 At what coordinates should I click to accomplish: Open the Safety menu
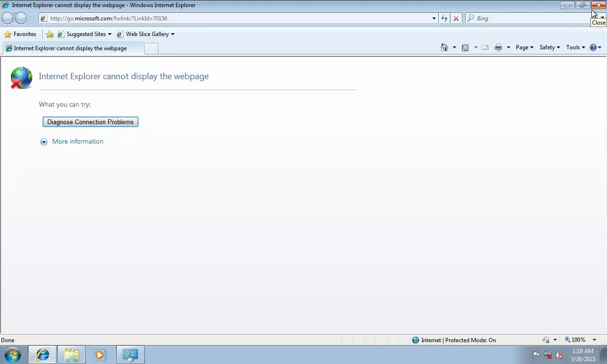point(550,47)
